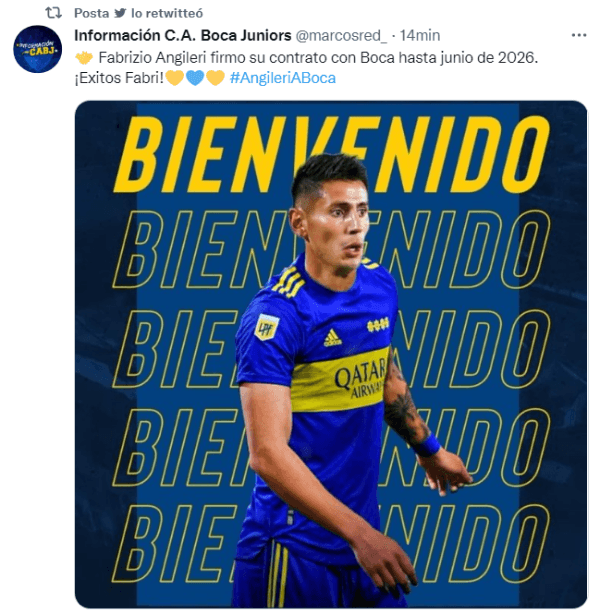The width and height of the screenshot is (600, 614).
Task: Click the last yellow heart before the hashtag
Action: pyautogui.click(x=215, y=78)
